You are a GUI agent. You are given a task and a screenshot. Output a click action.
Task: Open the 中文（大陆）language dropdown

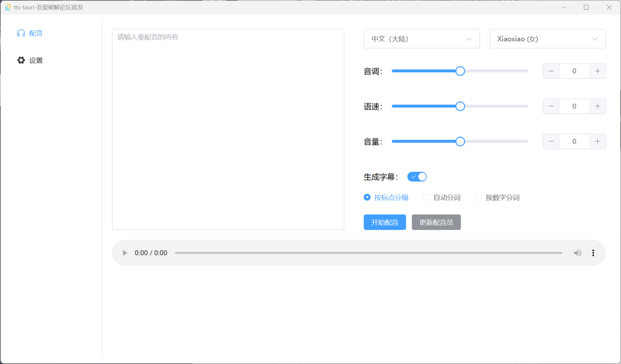click(x=421, y=39)
